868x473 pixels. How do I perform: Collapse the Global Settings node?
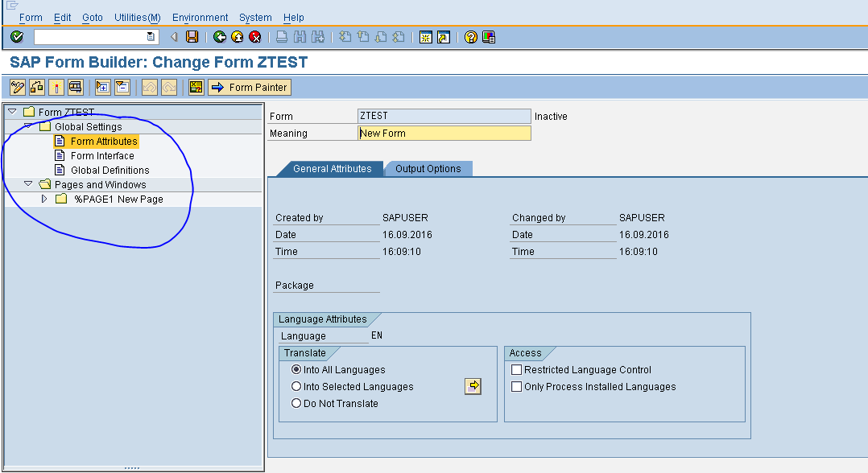29,126
